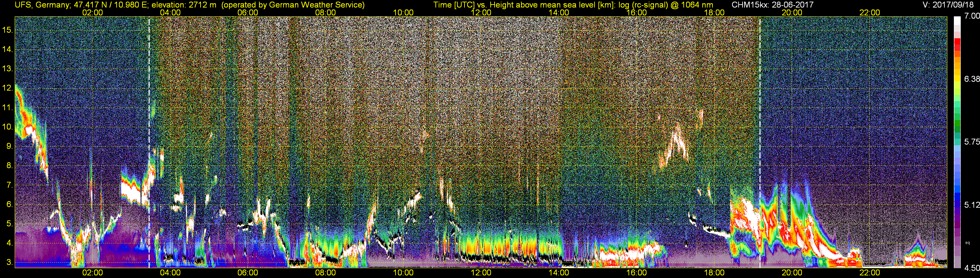Click the 16:00 label on top time axis

[636, 12]
